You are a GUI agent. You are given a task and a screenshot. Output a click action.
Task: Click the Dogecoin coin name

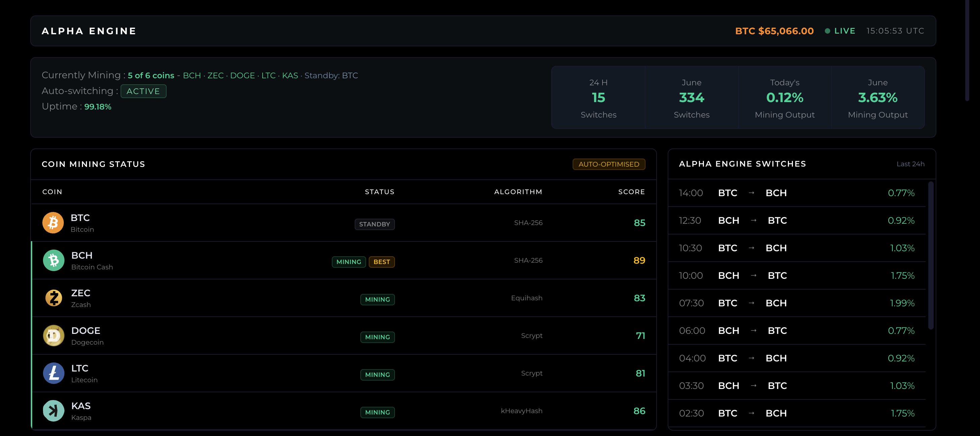tap(87, 342)
